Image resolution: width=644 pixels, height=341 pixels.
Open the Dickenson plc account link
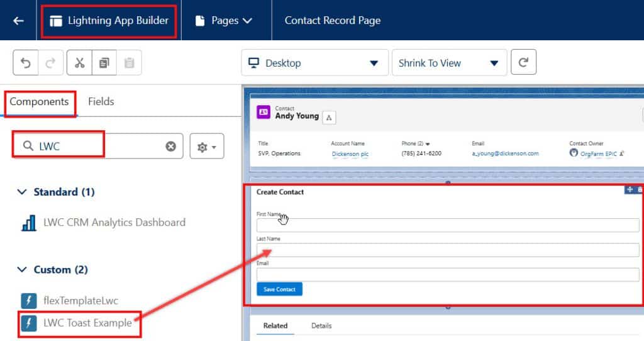pos(350,154)
